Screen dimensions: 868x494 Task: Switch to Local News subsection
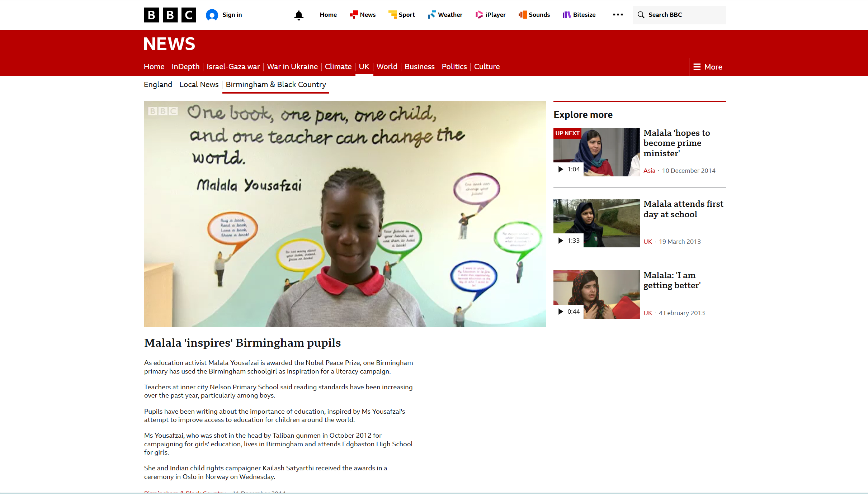[x=199, y=85]
